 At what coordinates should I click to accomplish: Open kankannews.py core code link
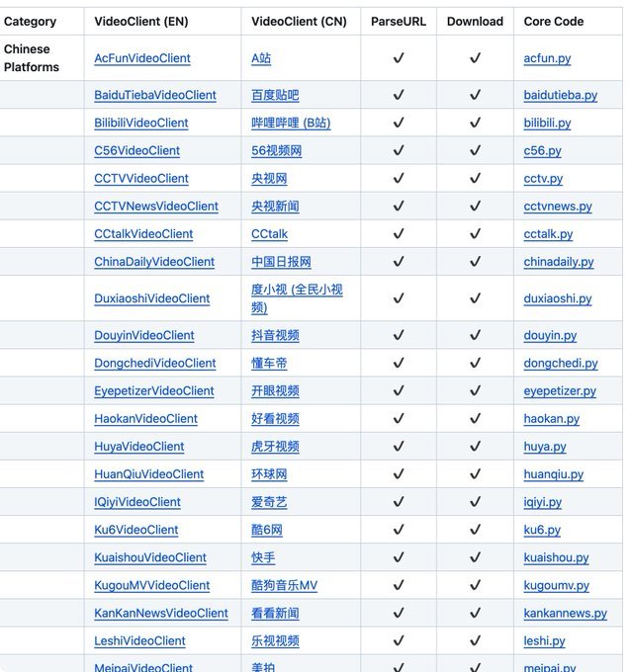click(565, 614)
